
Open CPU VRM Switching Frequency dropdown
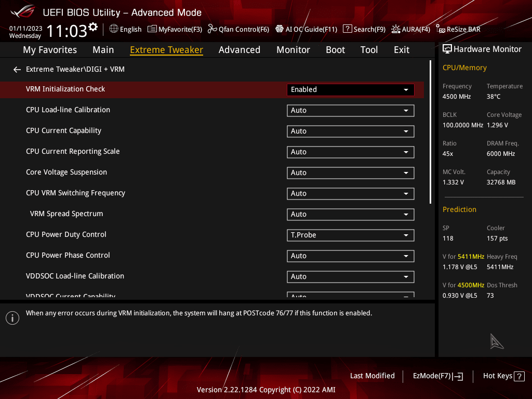click(351, 194)
